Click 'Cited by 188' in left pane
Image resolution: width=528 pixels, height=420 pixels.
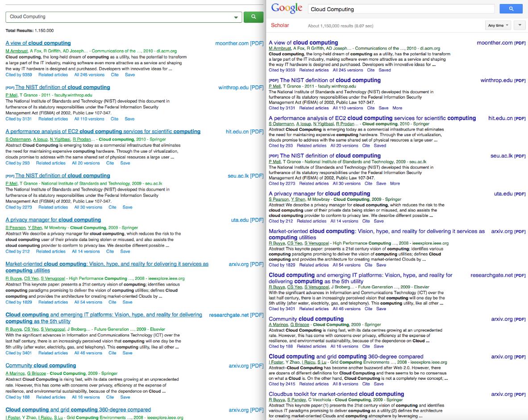click(x=17, y=397)
